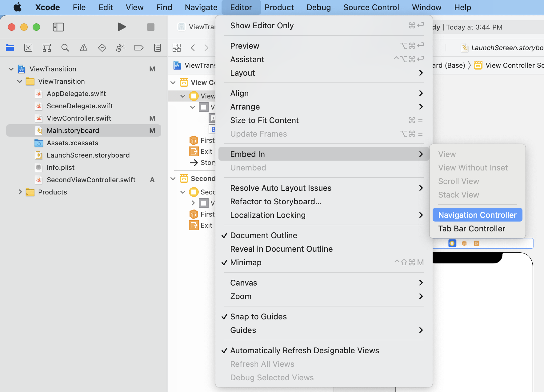This screenshot has width=544, height=392.
Task: Select Assistant editor option
Action: pos(324,59)
